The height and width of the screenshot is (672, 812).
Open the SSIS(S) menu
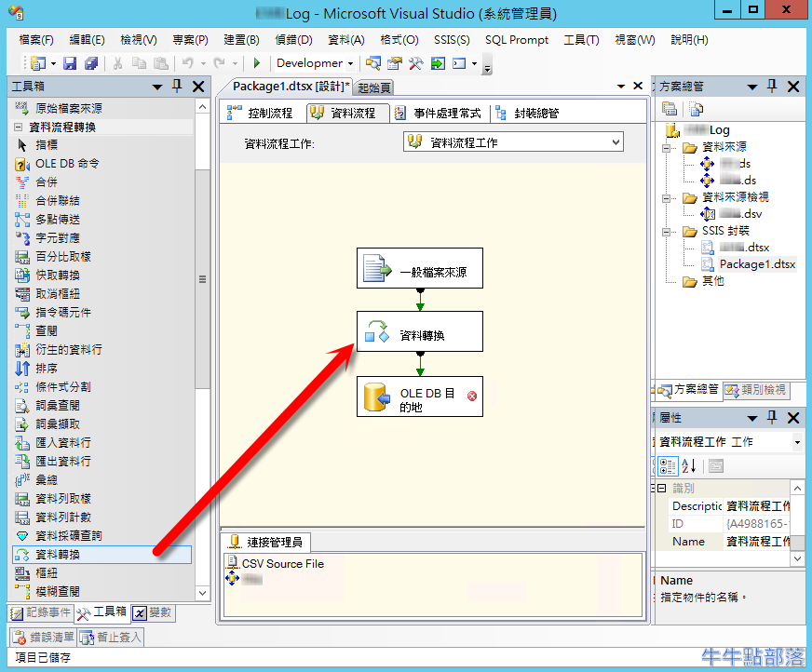click(x=452, y=40)
